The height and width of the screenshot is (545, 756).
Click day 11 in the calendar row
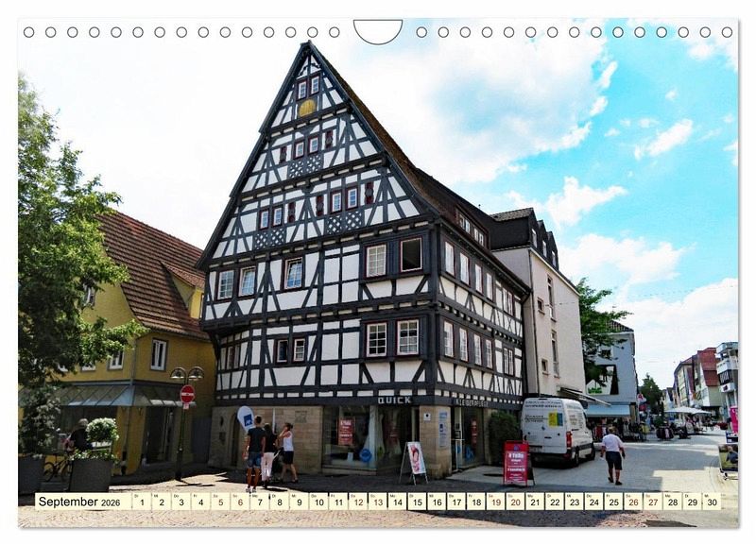(x=337, y=502)
